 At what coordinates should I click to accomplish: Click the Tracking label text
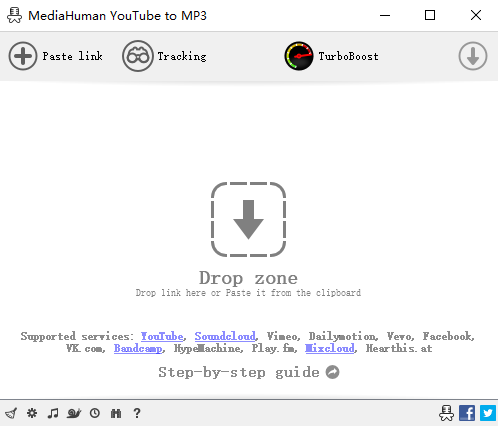[x=182, y=56]
